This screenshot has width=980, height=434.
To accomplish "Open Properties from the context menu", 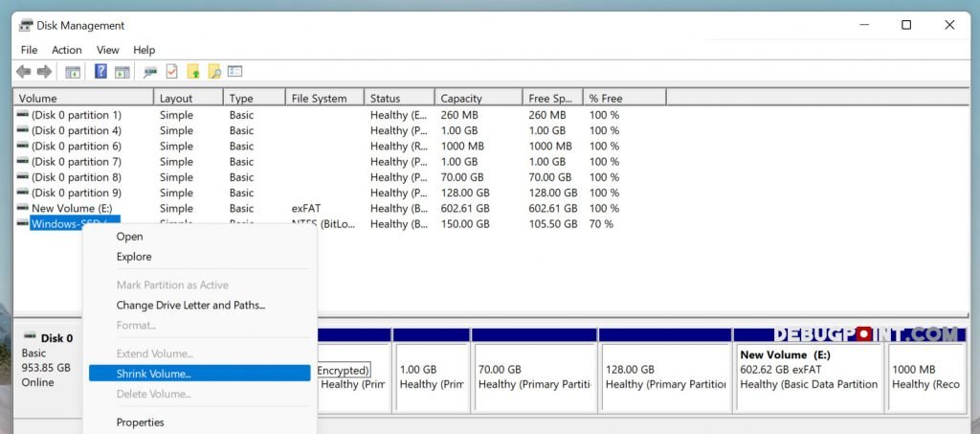I will [140, 423].
